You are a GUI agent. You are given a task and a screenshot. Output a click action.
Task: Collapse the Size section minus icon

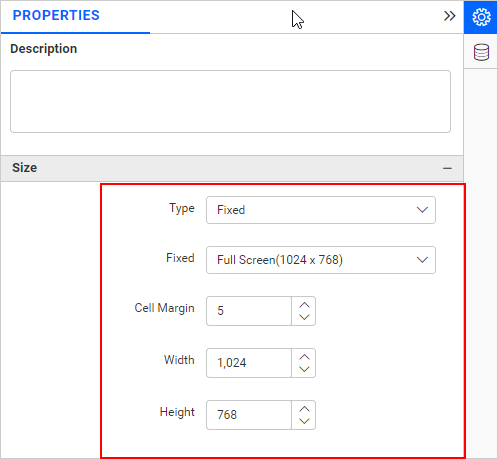[447, 168]
